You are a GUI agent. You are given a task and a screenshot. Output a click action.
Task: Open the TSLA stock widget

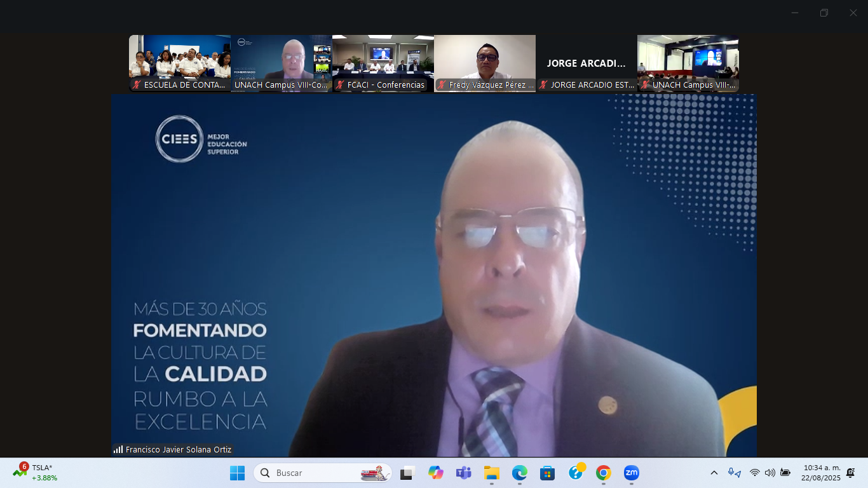[x=36, y=473]
